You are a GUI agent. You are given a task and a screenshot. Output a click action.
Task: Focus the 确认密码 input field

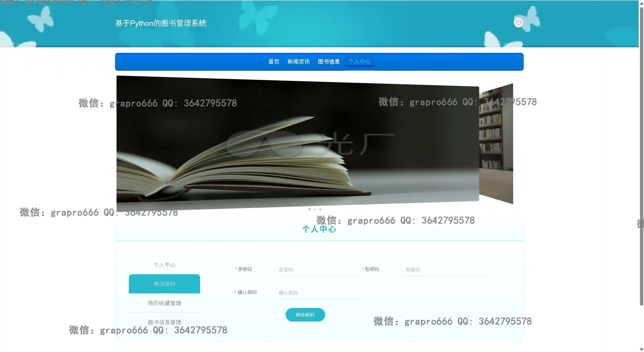pyautogui.click(x=318, y=293)
